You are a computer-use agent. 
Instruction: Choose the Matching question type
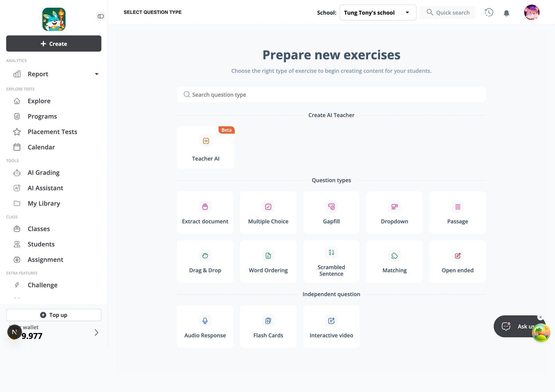394,261
